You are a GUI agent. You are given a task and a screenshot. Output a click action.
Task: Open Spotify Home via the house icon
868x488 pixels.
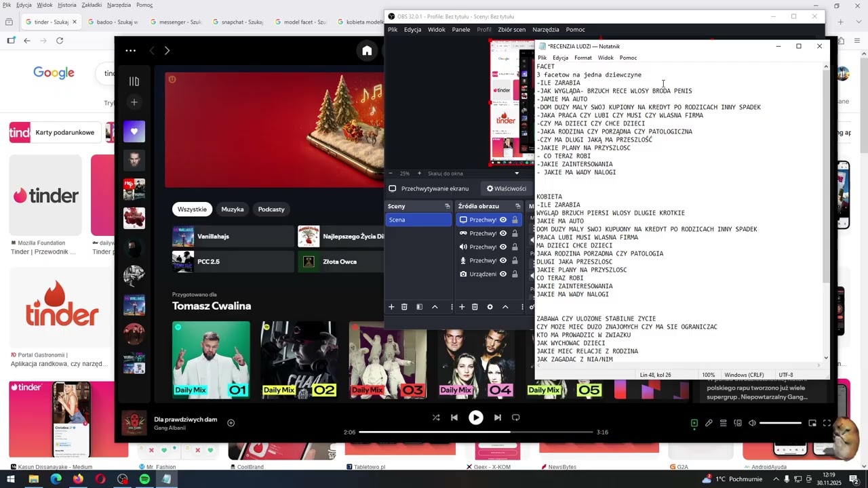tap(367, 51)
